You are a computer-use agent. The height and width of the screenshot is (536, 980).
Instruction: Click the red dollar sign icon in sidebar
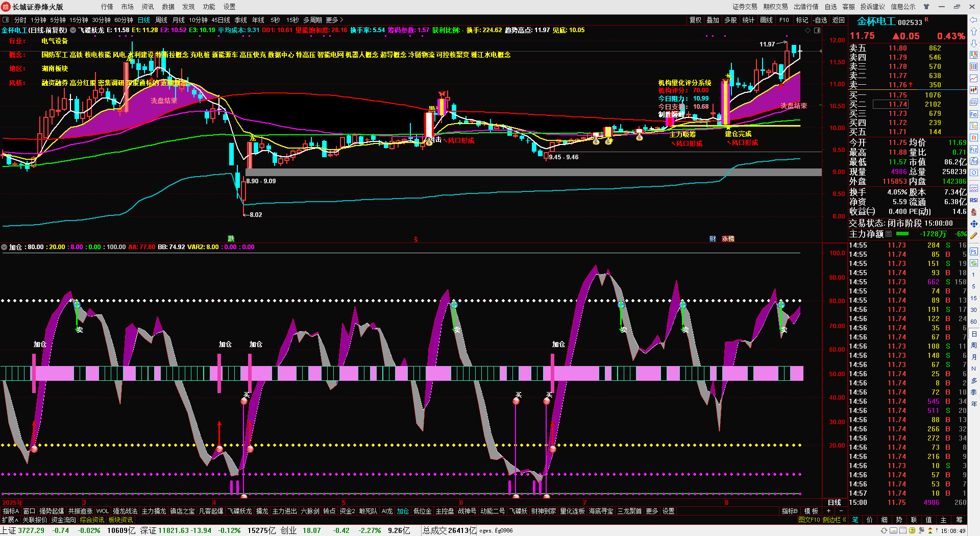coord(974,212)
